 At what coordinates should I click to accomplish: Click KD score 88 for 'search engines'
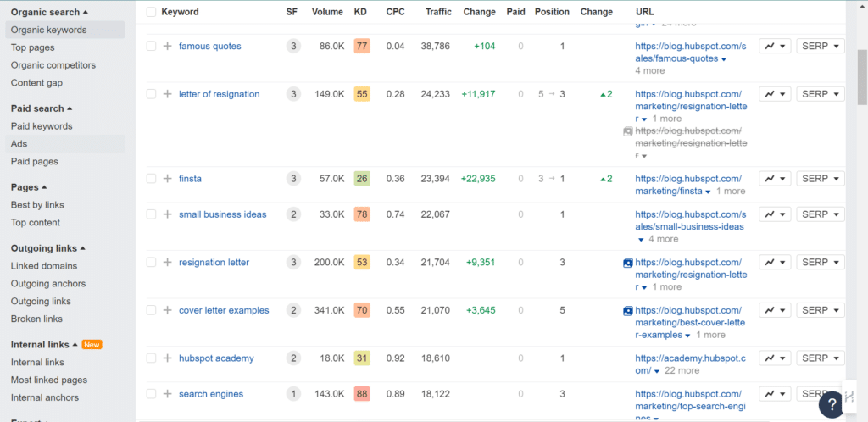[x=362, y=394]
